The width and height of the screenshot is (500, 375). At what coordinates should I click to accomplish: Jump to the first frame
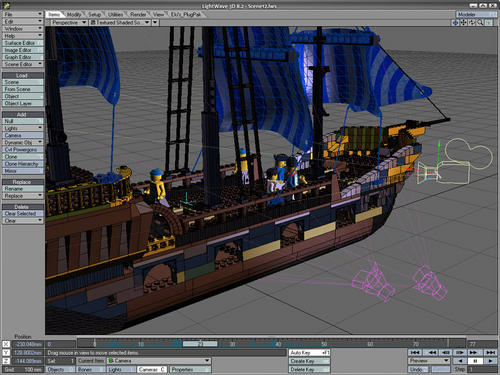point(415,352)
